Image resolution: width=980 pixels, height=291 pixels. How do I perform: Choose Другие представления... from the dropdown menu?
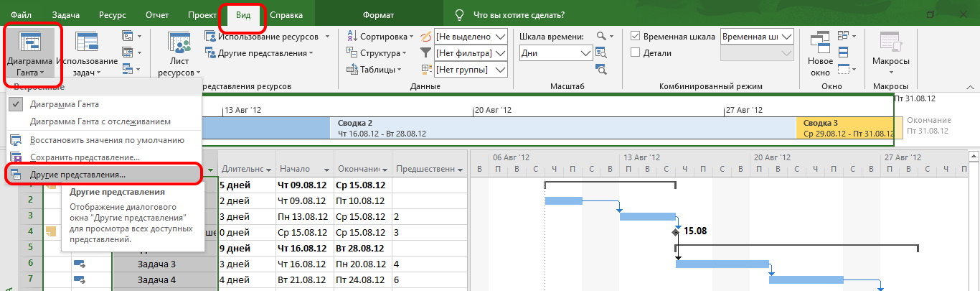77,175
